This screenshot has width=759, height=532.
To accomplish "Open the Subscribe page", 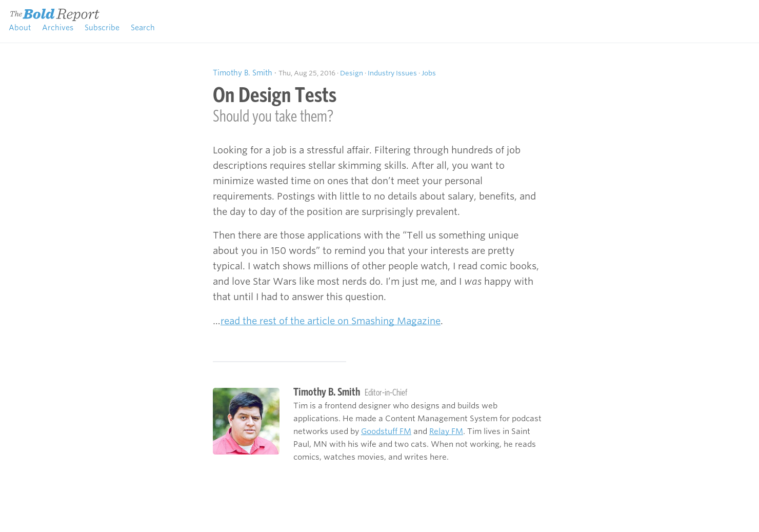I will pyautogui.click(x=102, y=28).
